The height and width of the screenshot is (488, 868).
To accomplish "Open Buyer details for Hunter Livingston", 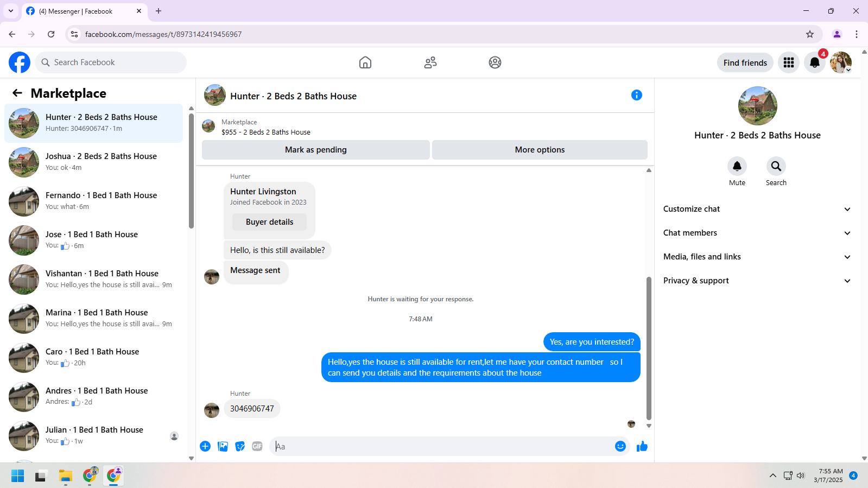I will click(x=269, y=222).
